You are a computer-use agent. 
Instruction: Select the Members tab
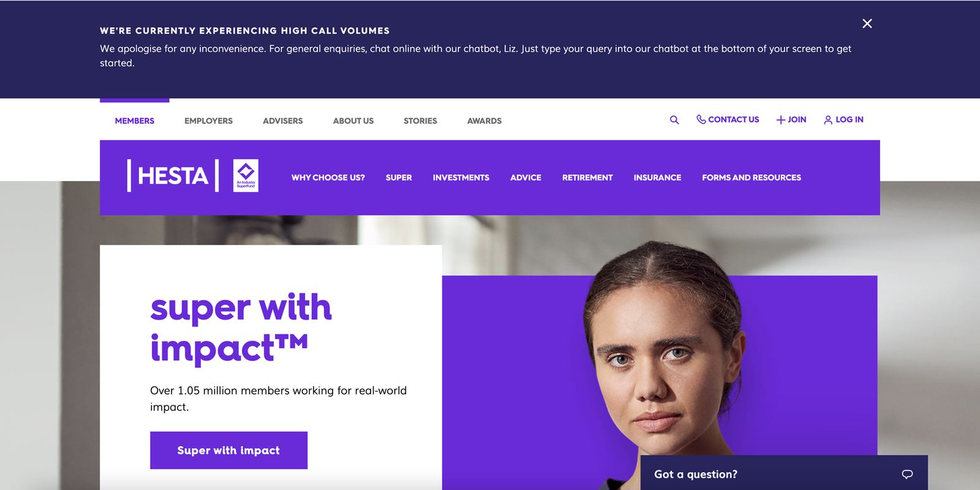pos(135,121)
